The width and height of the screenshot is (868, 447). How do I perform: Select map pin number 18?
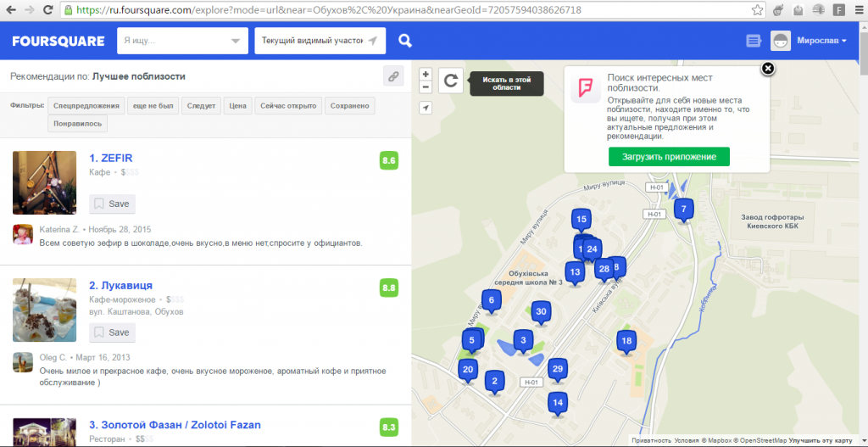[626, 343]
